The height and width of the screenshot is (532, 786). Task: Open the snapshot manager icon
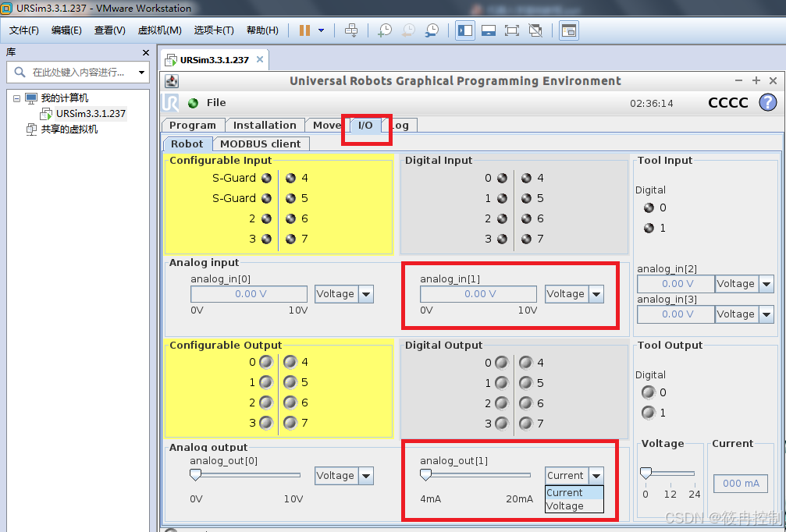pyautogui.click(x=432, y=30)
